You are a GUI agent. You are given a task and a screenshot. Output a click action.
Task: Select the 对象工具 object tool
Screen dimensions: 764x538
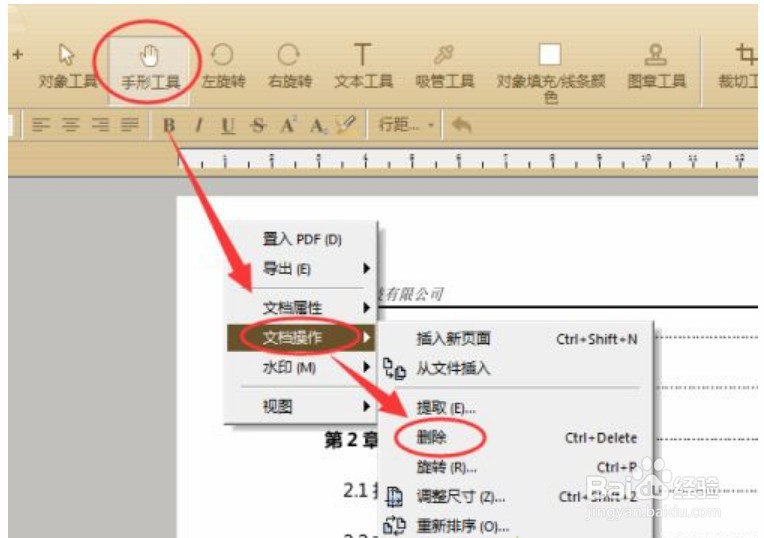click(68, 66)
